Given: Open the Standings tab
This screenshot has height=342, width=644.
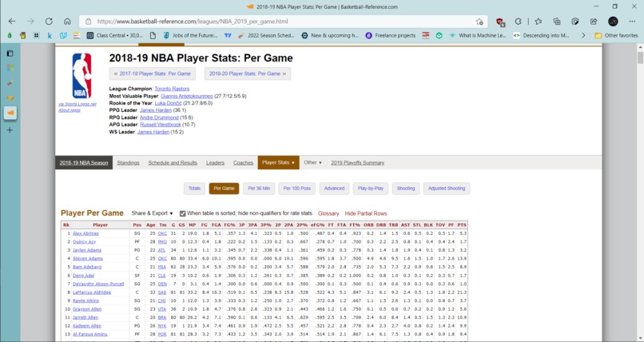Looking at the screenshot, I should [x=128, y=162].
